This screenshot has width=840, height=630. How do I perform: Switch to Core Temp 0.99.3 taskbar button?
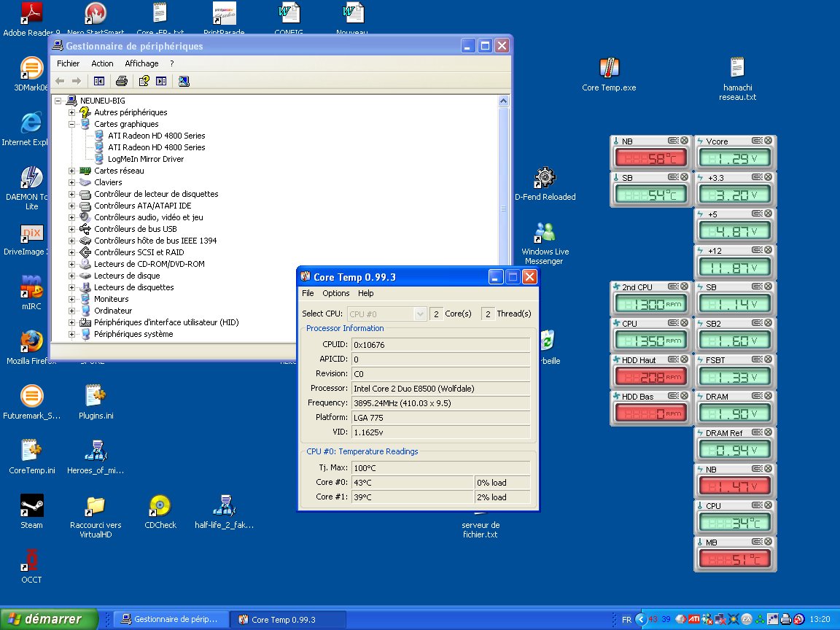click(288, 619)
